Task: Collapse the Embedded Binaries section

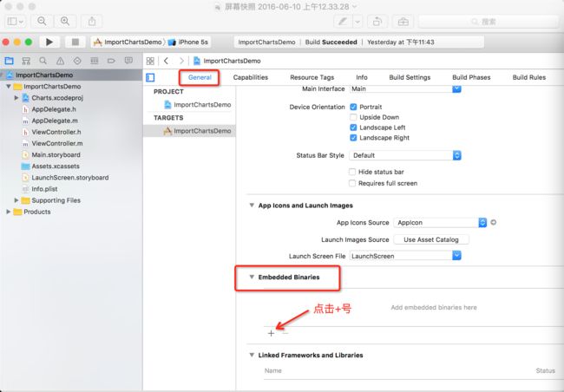Action: click(252, 277)
